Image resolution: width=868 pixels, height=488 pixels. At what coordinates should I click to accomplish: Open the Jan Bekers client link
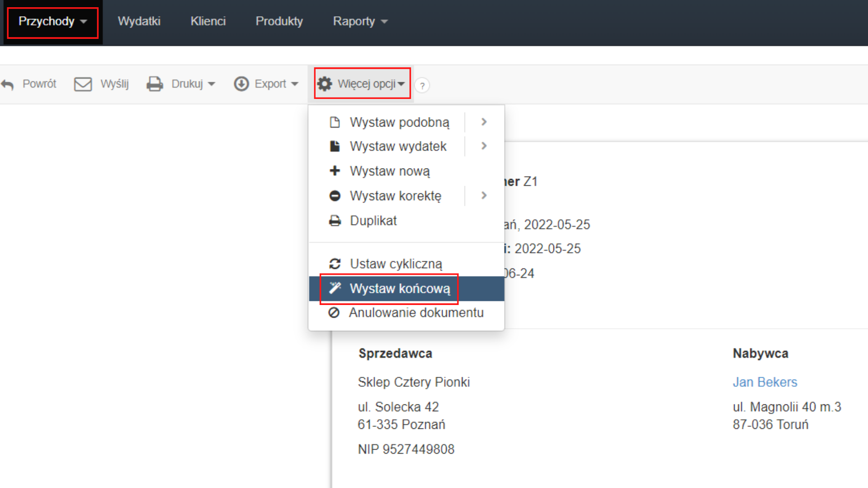(765, 382)
